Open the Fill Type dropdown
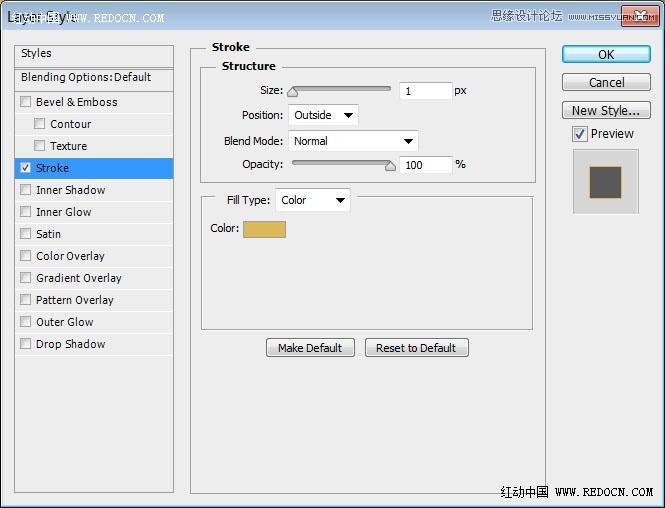The width and height of the screenshot is (665, 508). (313, 200)
